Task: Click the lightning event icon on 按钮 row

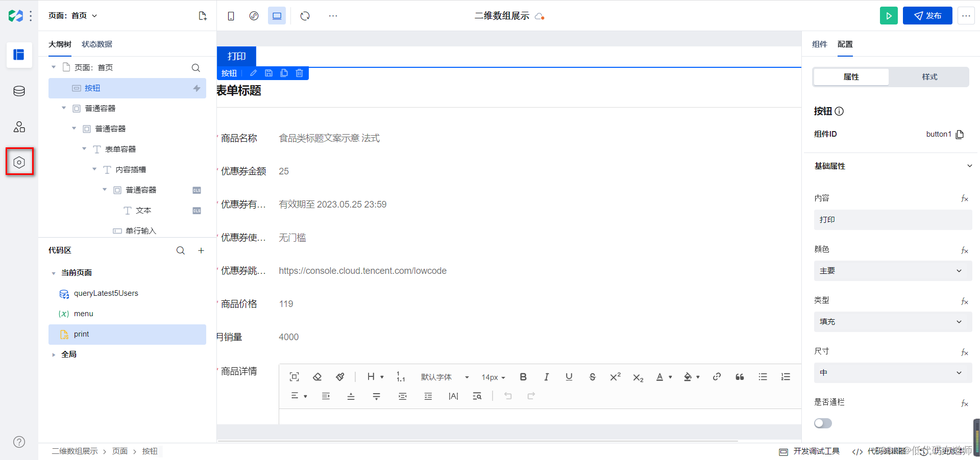Action: (197, 88)
